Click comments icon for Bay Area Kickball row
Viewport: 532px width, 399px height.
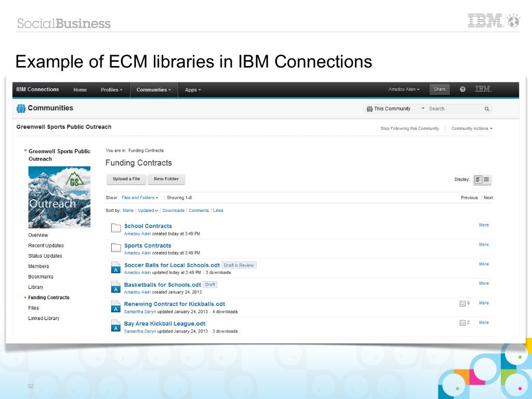(462, 323)
